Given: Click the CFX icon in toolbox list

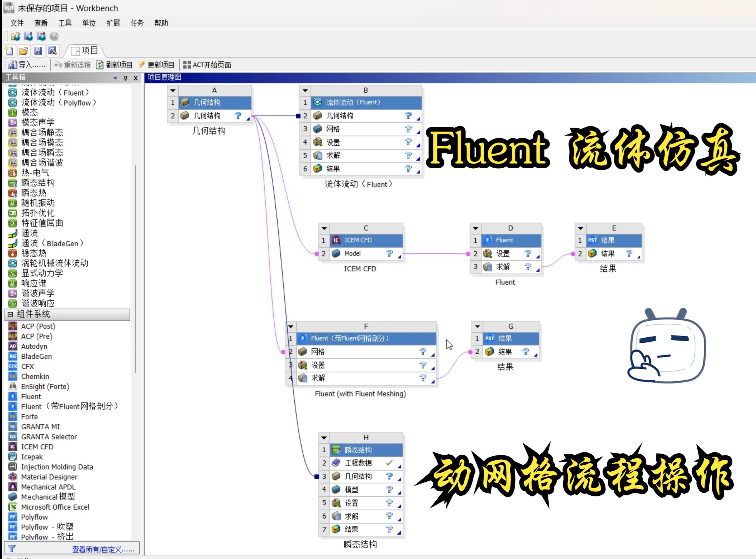Looking at the screenshot, I should click(x=13, y=366).
